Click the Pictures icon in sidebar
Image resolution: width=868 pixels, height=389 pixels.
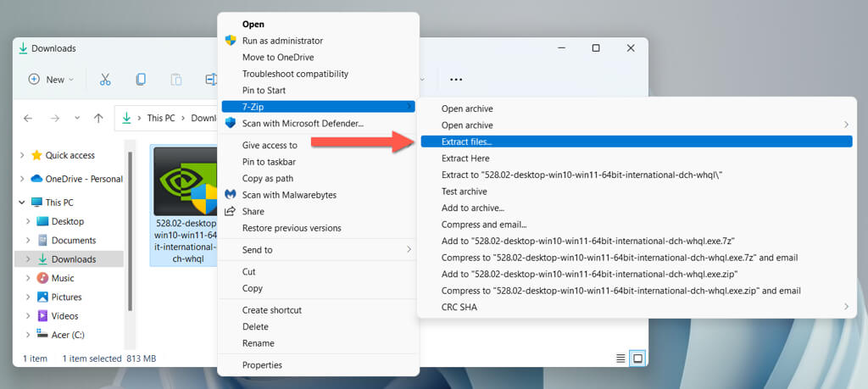pyautogui.click(x=42, y=297)
